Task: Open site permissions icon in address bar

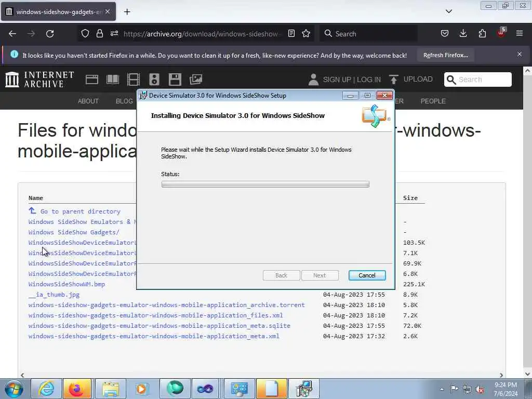Action: point(114,34)
